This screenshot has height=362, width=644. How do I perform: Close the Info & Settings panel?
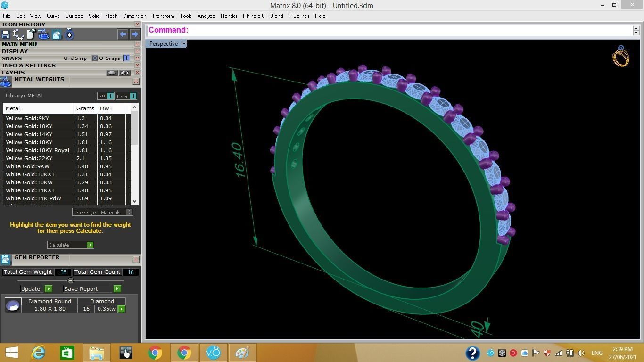137,66
